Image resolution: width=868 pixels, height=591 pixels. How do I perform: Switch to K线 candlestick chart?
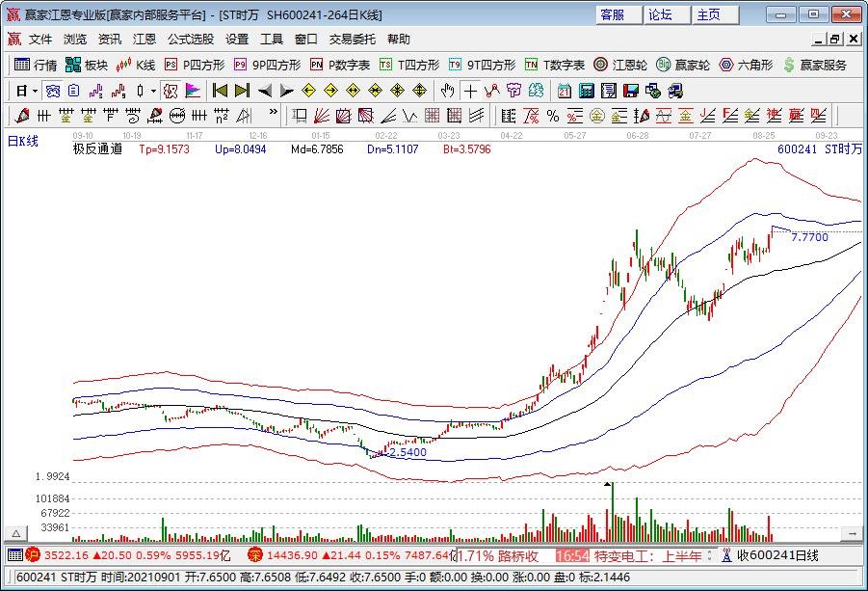136,65
